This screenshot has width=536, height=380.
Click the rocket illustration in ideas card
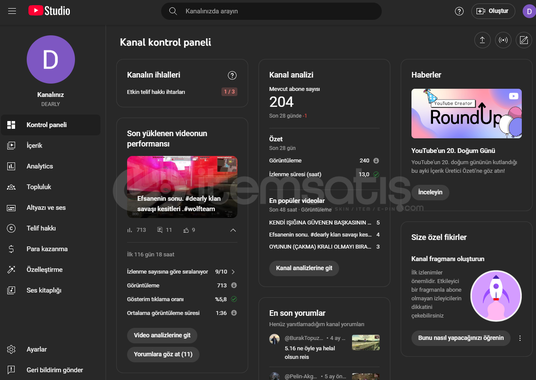pyautogui.click(x=496, y=296)
